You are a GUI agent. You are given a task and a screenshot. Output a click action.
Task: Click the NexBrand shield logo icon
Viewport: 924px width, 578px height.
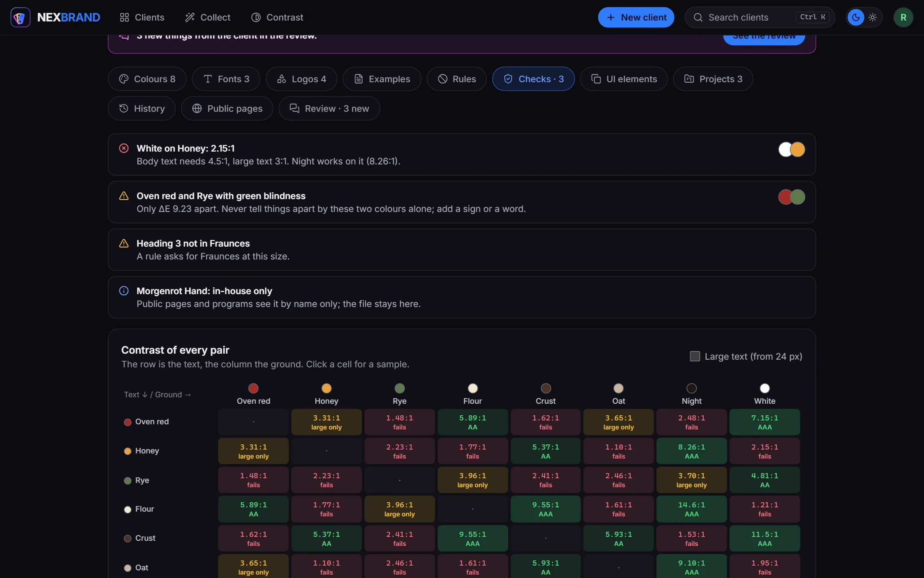click(x=20, y=18)
